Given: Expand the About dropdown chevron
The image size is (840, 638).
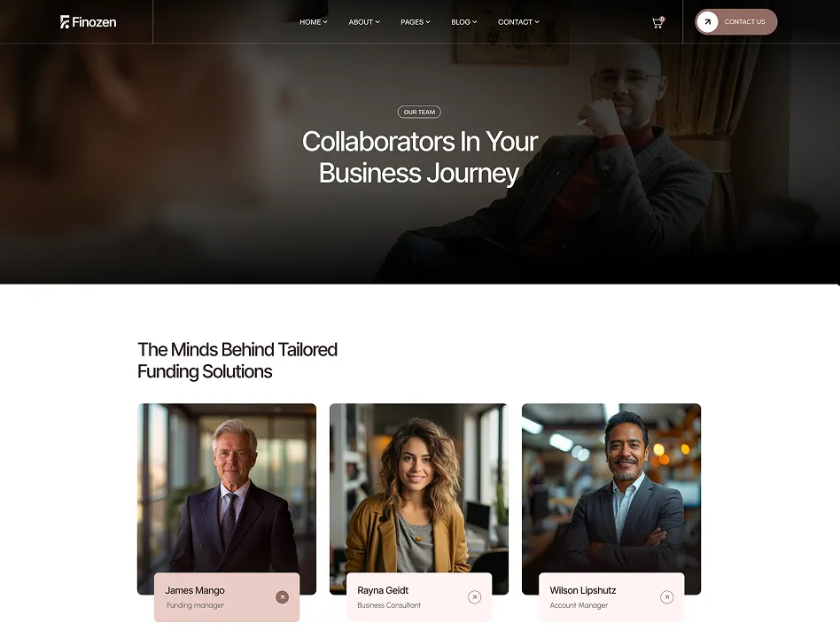Looking at the screenshot, I should (x=377, y=22).
